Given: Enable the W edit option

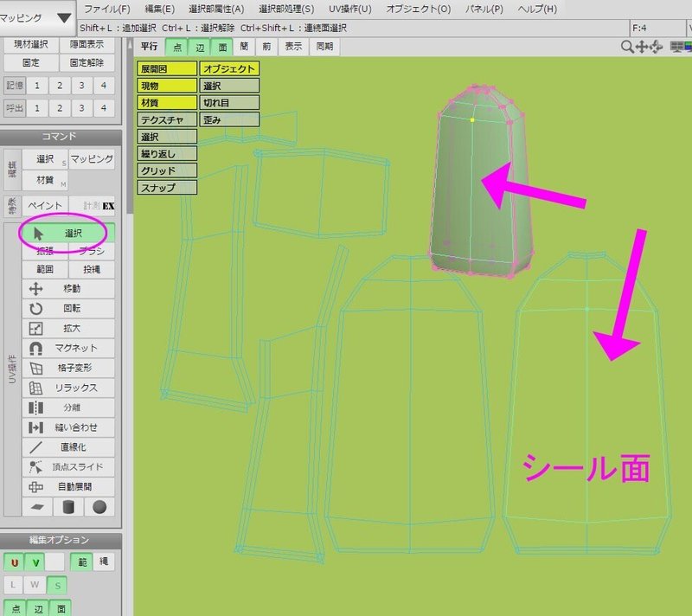Looking at the screenshot, I should [x=35, y=585].
